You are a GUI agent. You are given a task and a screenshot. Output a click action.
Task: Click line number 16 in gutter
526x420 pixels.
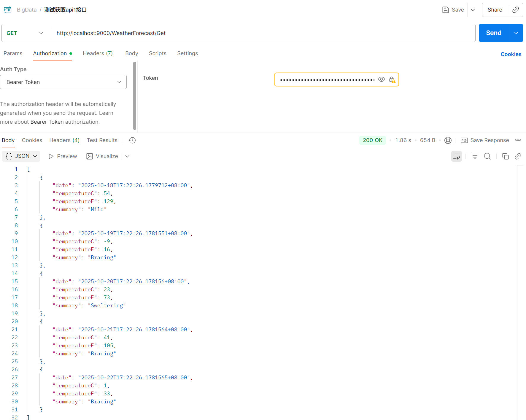15,289
